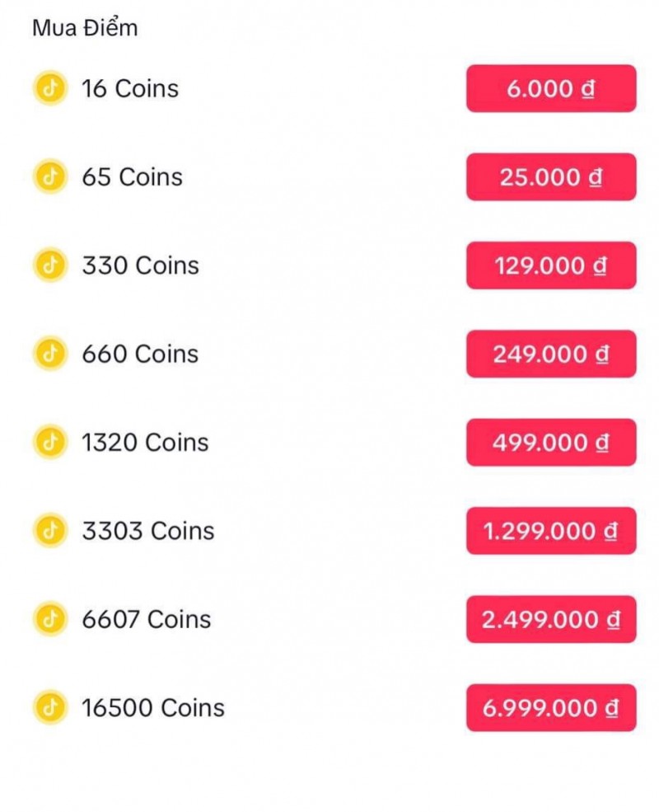Choose the 499.000 đ purchase button
659x812 pixels.
click(x=551, y=442)
